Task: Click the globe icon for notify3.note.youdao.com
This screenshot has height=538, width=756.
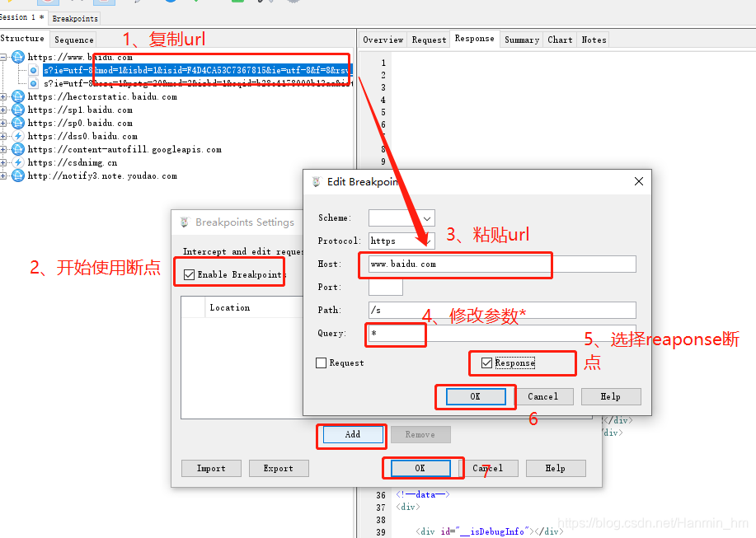Action: [18, 175]
